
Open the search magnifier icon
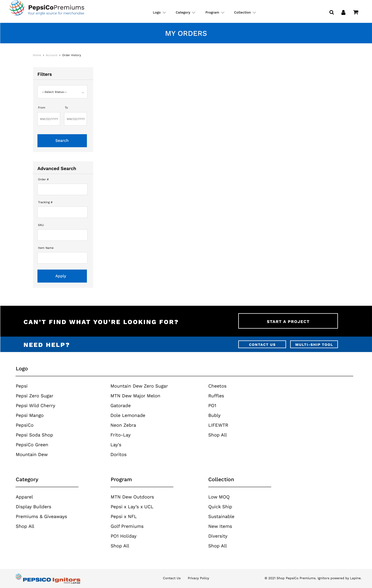[331, 12]
